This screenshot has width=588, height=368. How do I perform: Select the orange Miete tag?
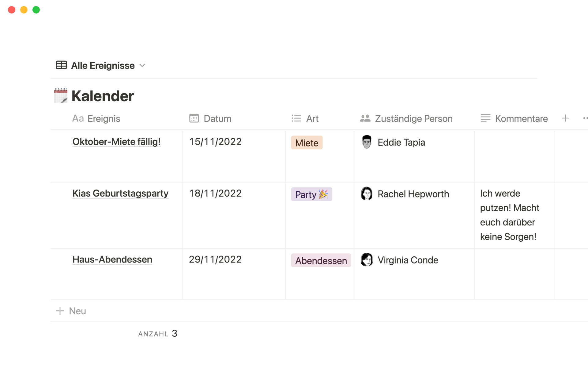point(307,143)
